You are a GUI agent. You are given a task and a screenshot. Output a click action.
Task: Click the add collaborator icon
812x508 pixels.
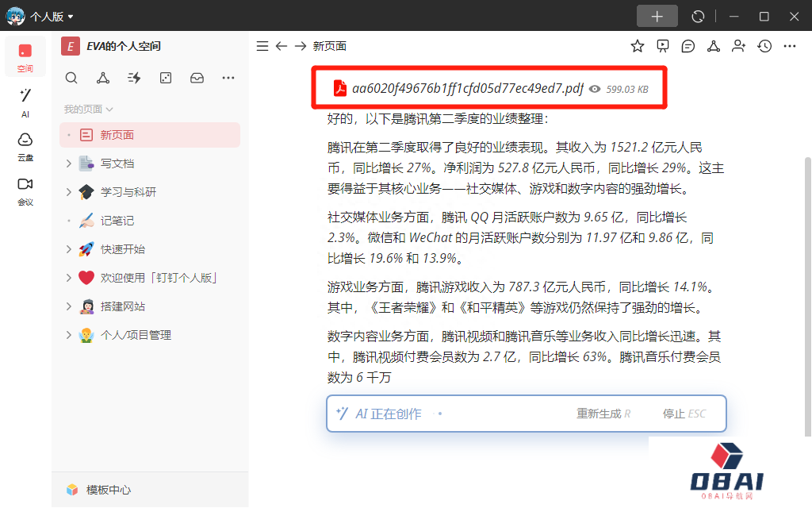click(739, 46)
